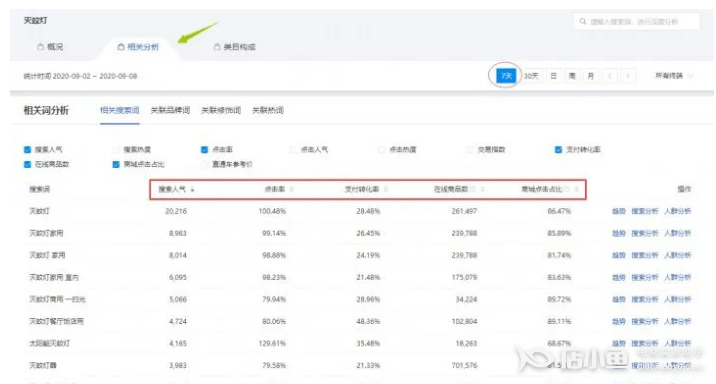Uncheck the 商城点击占比 metric checkbox
This screenshot has height=384, width=716.
click(x=116, y=164)
